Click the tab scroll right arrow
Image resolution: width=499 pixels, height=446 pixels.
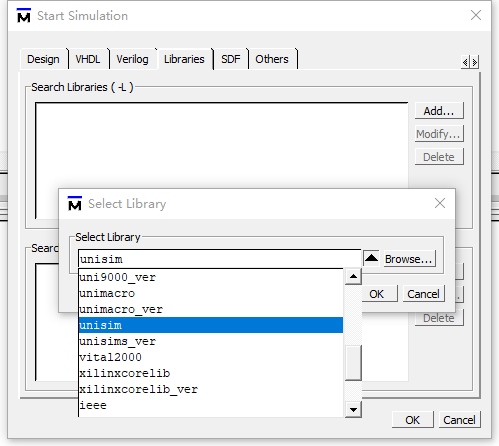tap(475, 62)
